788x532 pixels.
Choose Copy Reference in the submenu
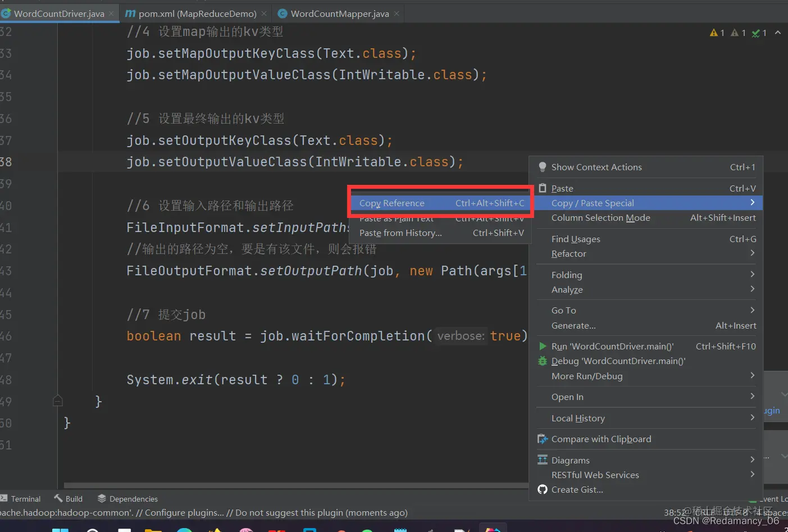(441, 203)
